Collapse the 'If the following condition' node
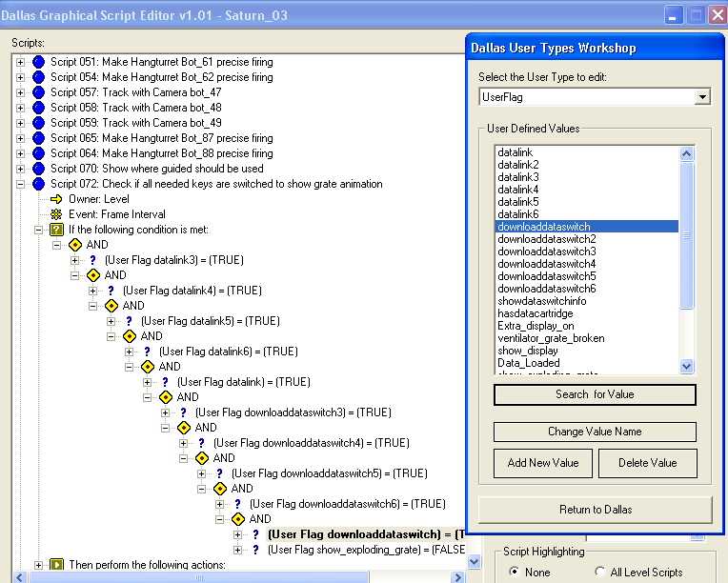This screenshot has height=583, width=728. pyautogui.click(x=38, y=230)
